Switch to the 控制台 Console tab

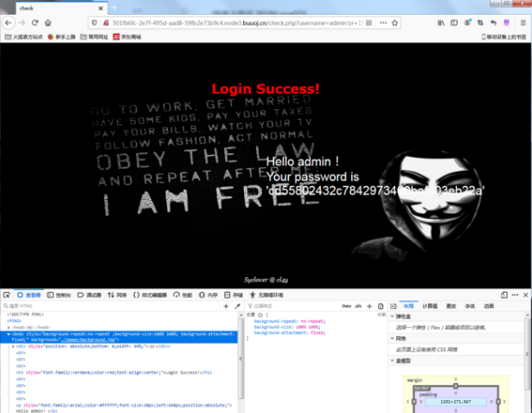[59, 294]
